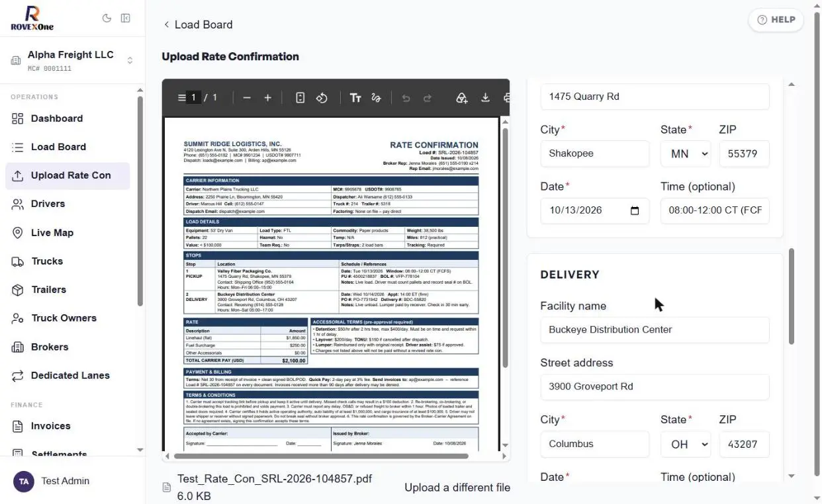Viewport: 822px width, 504px height.
Task: Open Dashboard from sidebar
Action: [67, 118]
